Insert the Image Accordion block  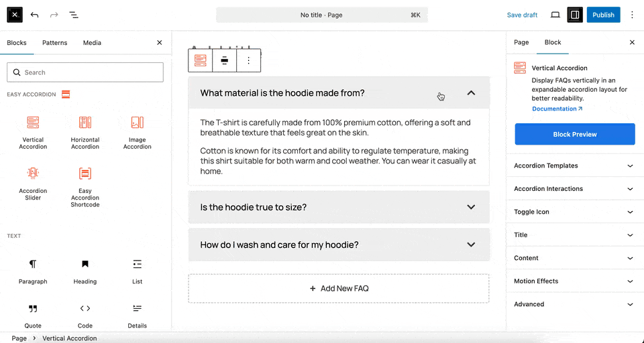(x=137, y=132)
